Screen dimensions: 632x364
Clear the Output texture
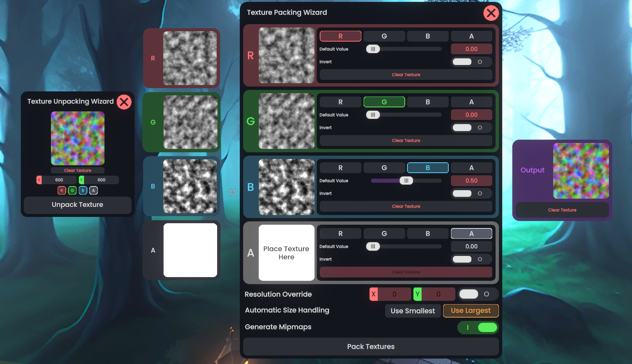pos(562,210)
